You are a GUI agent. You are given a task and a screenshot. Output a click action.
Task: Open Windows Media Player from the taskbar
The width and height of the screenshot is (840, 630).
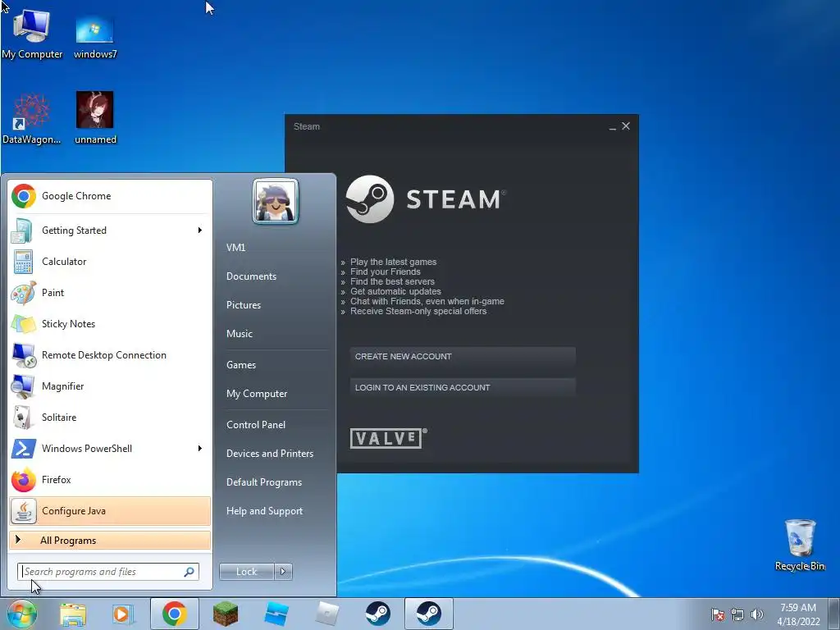tap(123, 614)
